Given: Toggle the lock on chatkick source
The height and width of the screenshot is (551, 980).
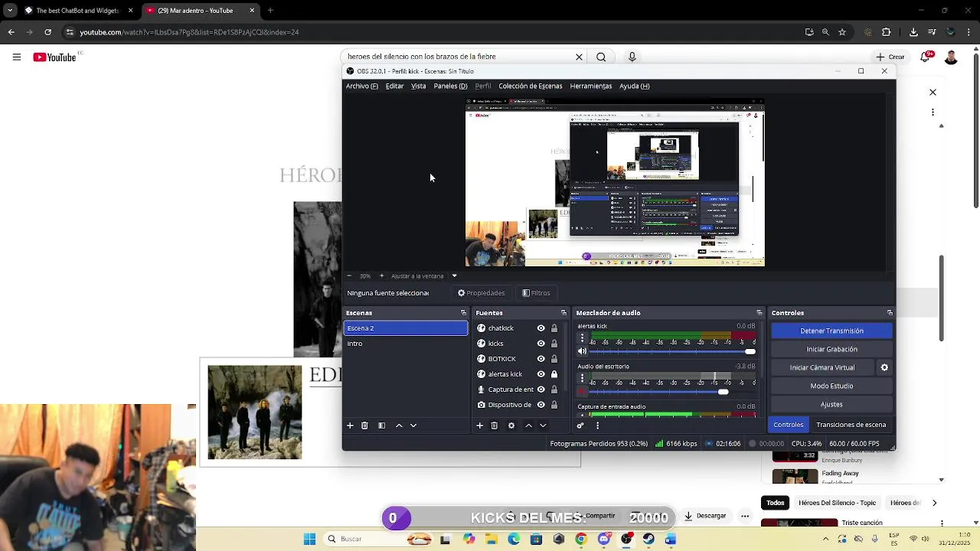Looking at the screenshot, I should click(554, 328).
